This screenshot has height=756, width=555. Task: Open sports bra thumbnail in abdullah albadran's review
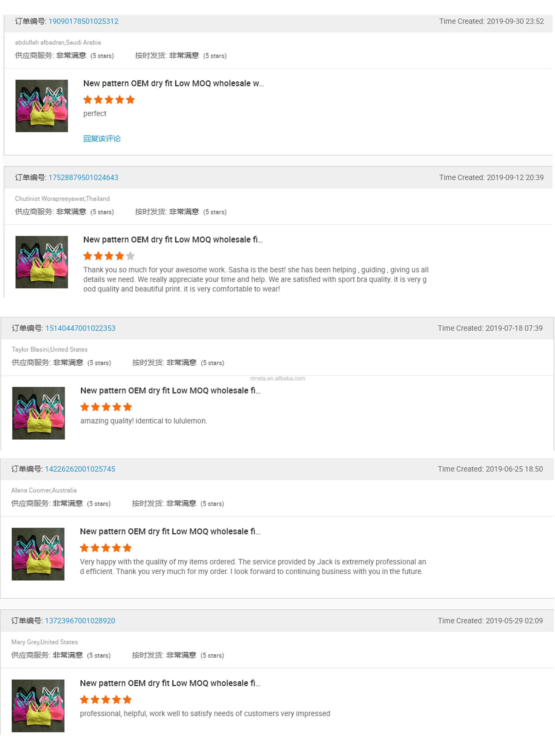pyautogui.click(x=42, y=106)
